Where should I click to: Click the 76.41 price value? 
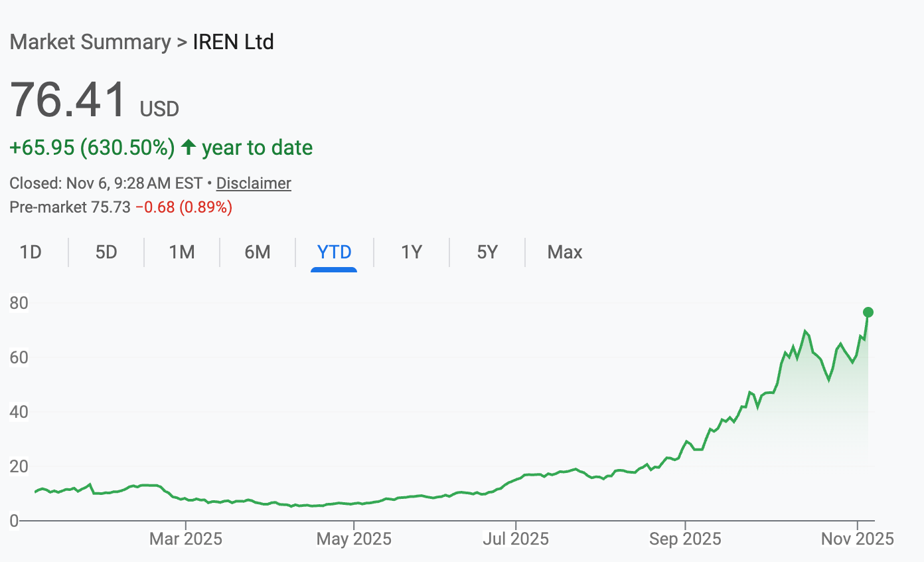(x=68, y=100)
